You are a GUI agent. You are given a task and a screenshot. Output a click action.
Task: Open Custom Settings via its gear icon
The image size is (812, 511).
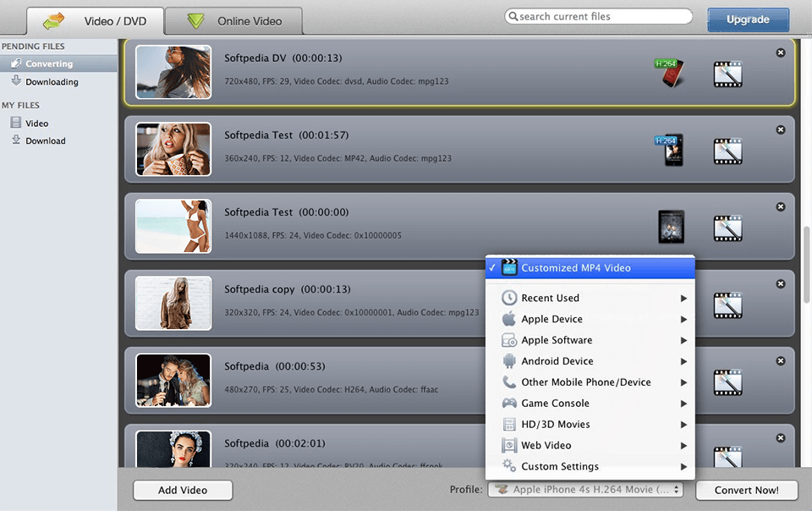pyautogui.click(x=507, y=466)
